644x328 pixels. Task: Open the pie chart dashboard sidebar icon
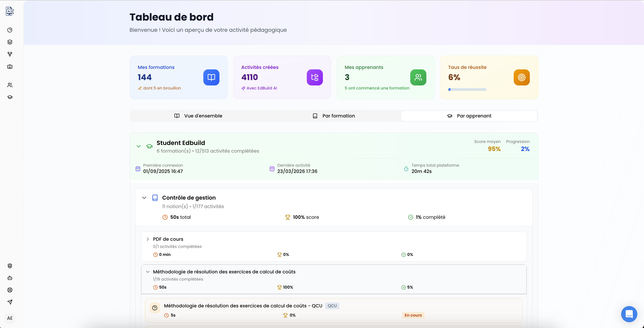coord(10,30)
